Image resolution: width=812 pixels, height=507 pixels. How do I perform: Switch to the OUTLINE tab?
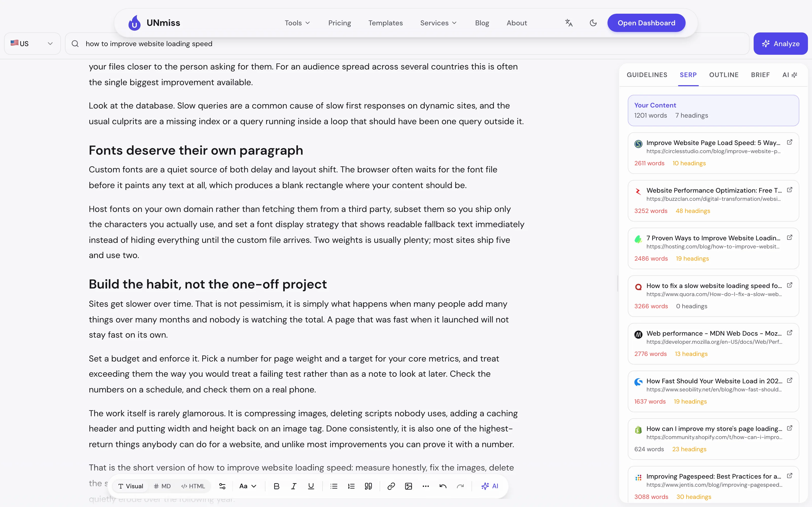[x=724, y=75]
